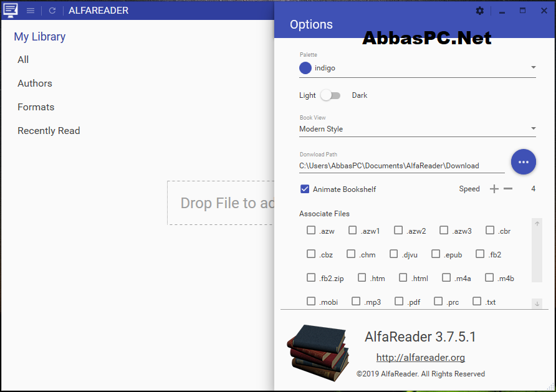Click the Dark label beside the switch
556x392 pixels.
(x=359, y=95)
